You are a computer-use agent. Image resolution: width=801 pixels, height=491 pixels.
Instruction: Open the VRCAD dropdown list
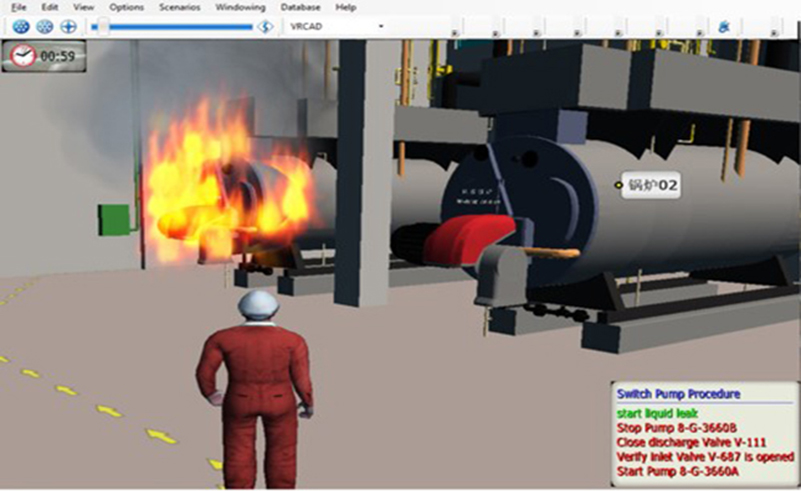point(381,26)
